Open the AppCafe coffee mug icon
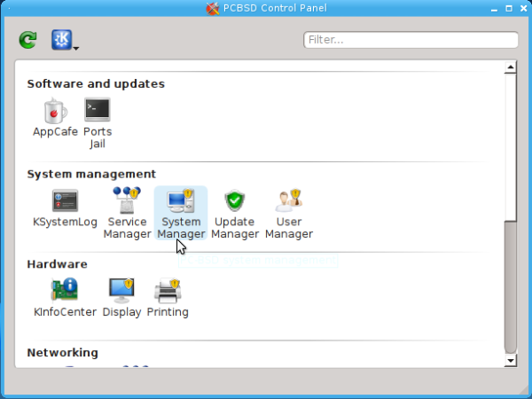Screen dimensions: 532x399 pyautogui.click(x=55, y=111)
